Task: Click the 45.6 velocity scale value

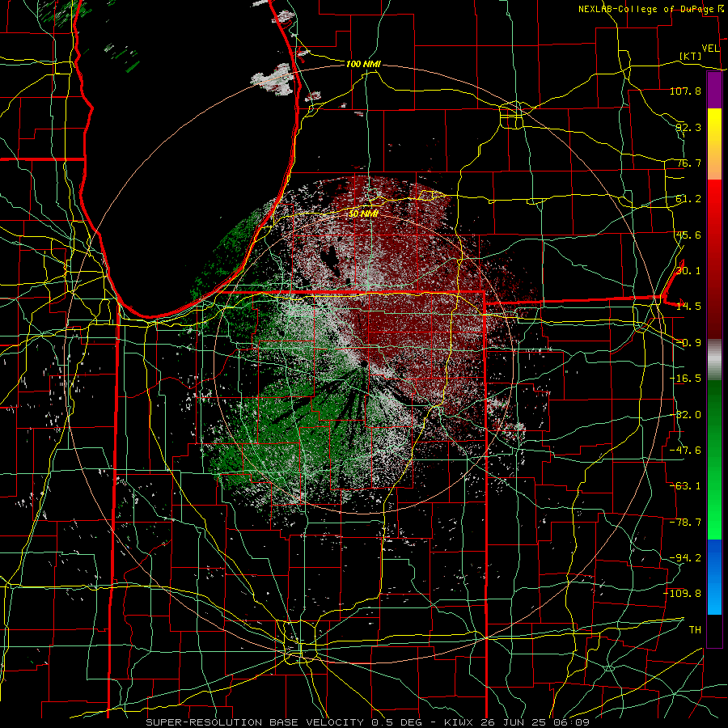Action: (x=688, y=235)
